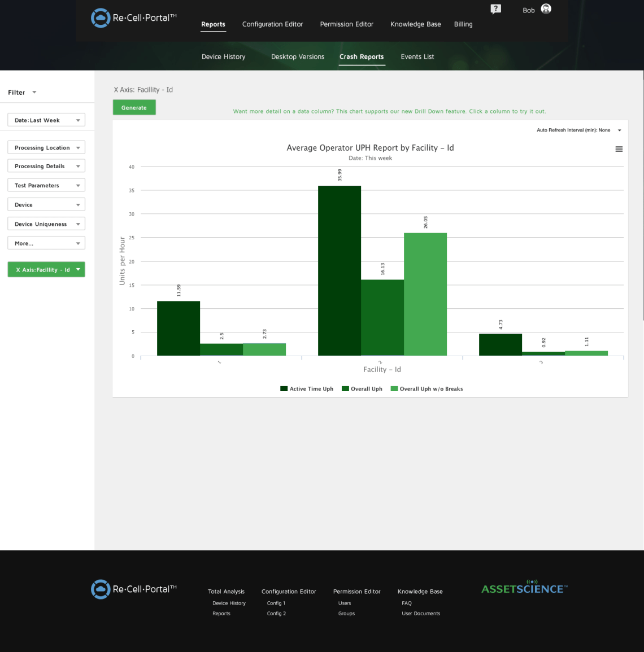Click the tallest 35.99 chart bar
644x652 pixels.
pos(340,271)
